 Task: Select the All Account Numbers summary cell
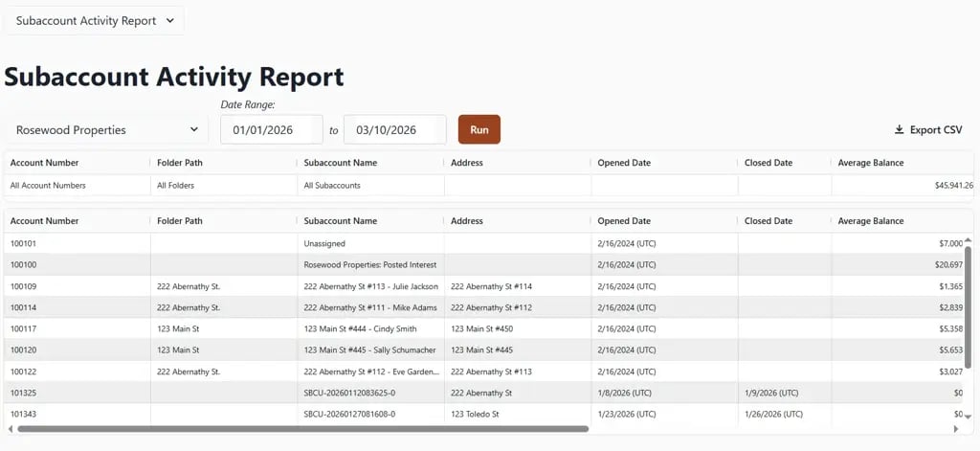48,186
